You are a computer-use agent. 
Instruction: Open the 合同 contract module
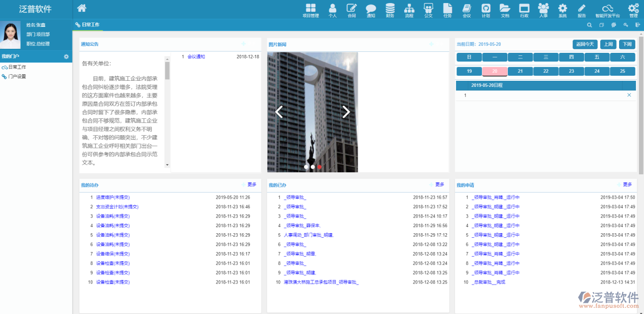click(351, 9)
